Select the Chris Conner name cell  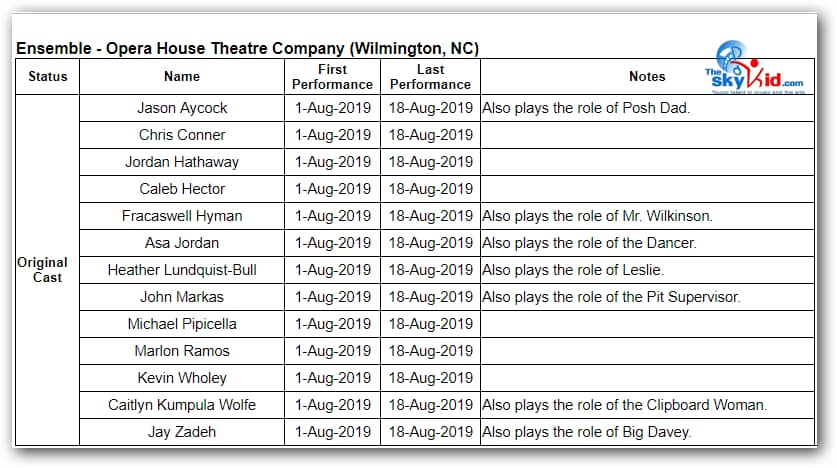click(182, 135)
